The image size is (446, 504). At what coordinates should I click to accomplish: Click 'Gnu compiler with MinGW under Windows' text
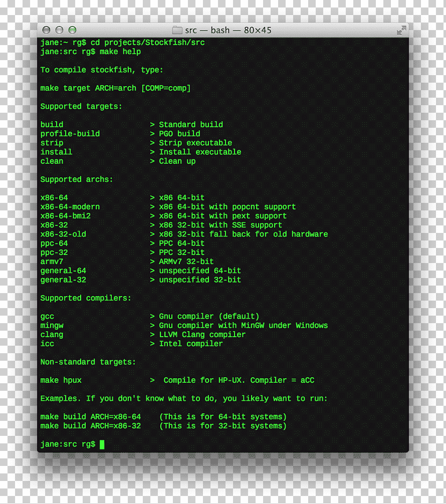pos(244,326)
